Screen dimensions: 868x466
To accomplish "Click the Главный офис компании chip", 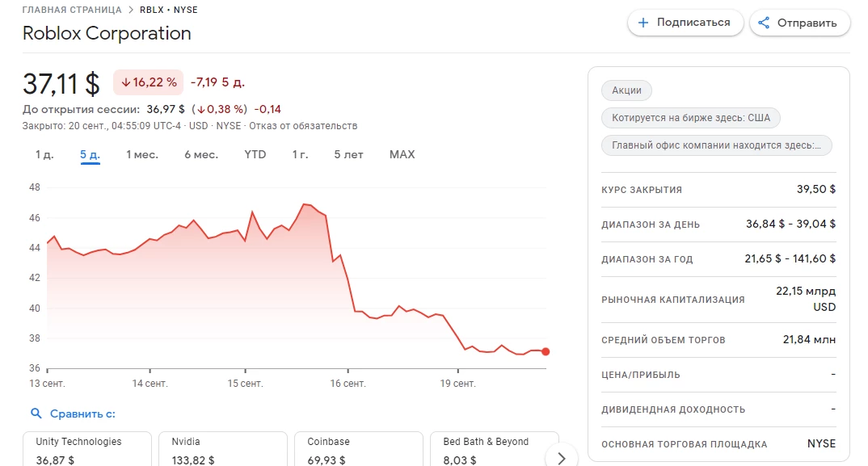I will tap(716, 145).
